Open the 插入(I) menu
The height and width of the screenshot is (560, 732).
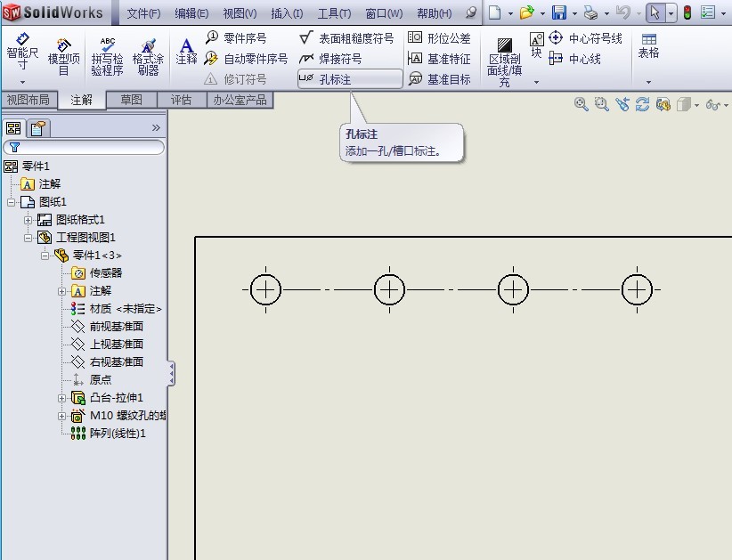(287, 13)
